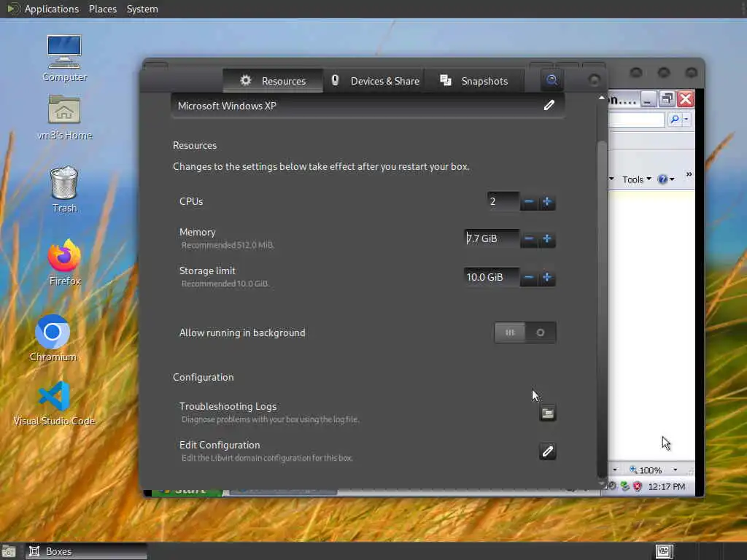
Task: Select the vm3's Home folder icon
Action: [64, 117]
